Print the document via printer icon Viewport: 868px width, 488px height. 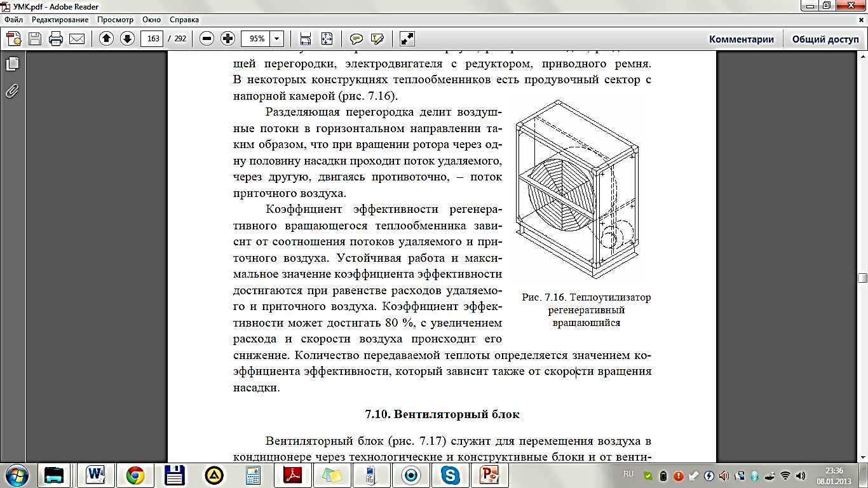55,39
